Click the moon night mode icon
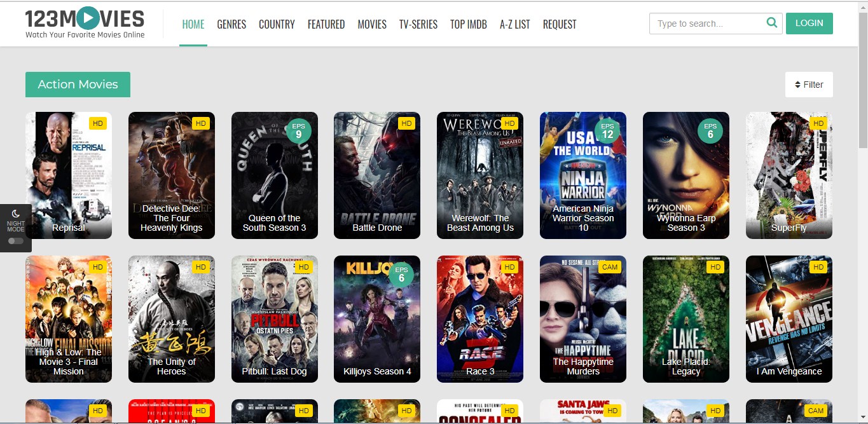 [x=16, y=213]
